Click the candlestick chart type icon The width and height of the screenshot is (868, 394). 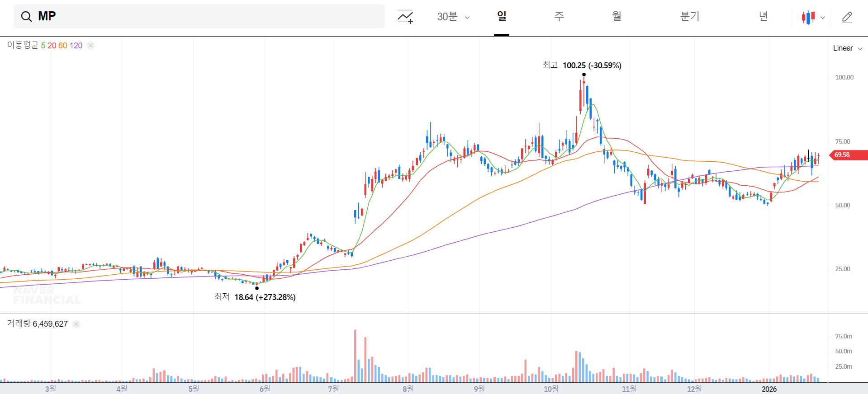click(x=808, y=18)
